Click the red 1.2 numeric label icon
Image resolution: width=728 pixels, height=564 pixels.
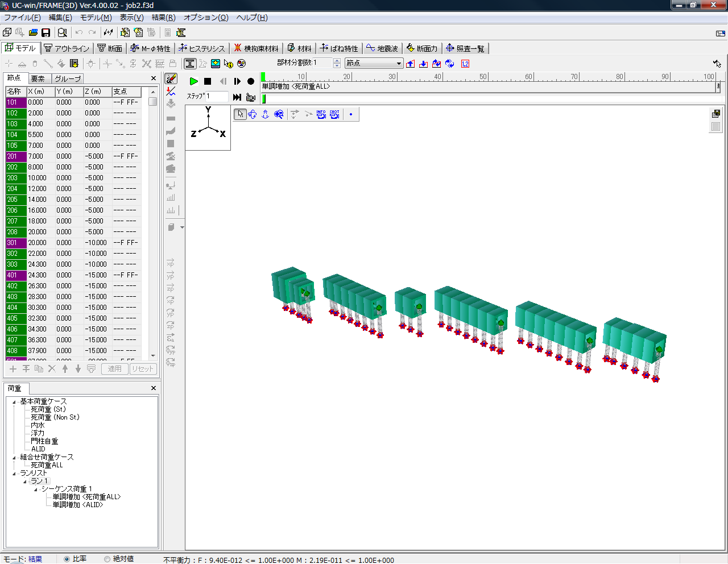coord(465,64)
